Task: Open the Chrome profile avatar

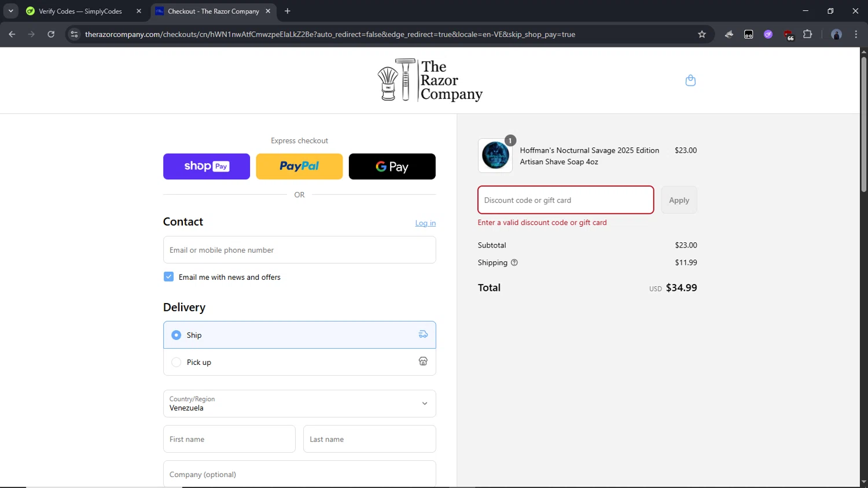Action: [x=836, y=34]
